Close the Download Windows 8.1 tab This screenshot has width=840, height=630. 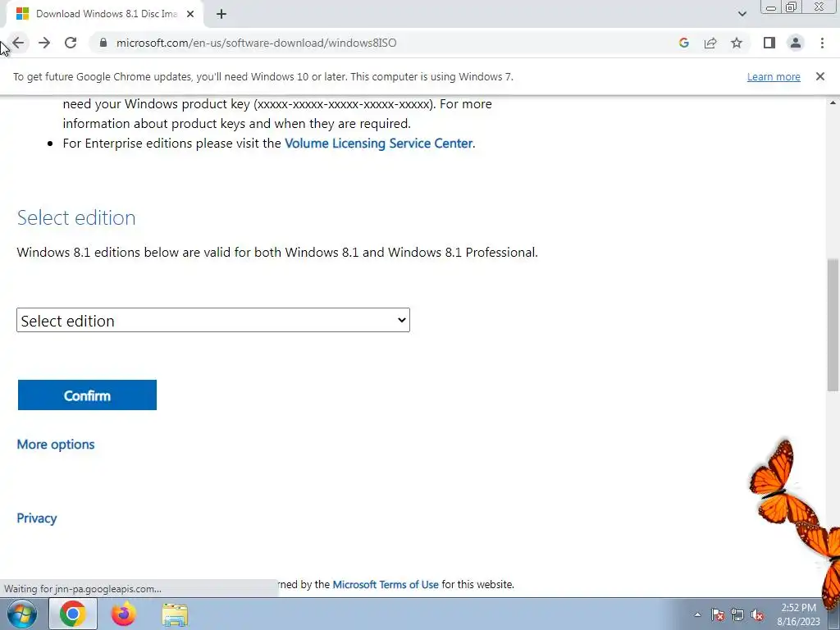coord(190,14)
